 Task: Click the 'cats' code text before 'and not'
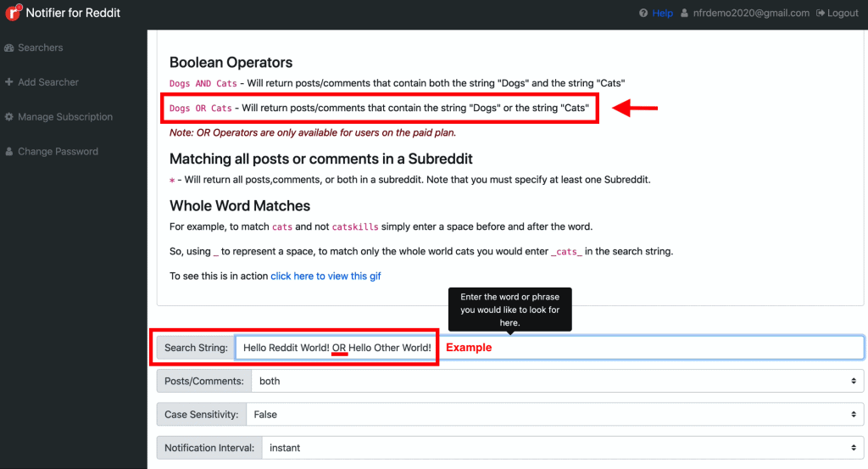click(x=281, y=227)
